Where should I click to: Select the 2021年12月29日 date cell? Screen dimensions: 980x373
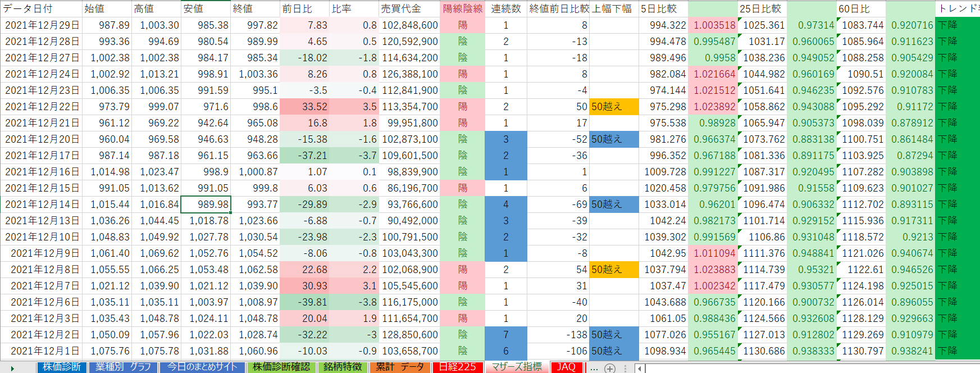(42, 25)
